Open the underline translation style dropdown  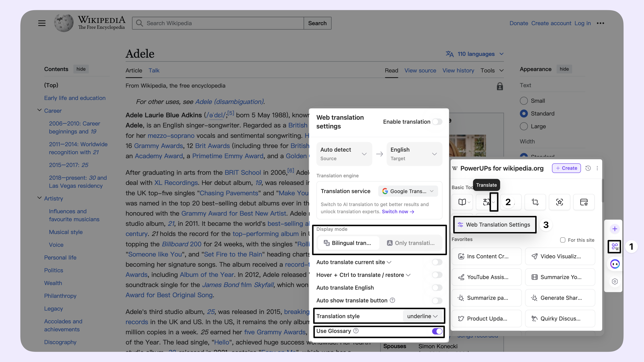pyautogui.click(x=422, y=316)
